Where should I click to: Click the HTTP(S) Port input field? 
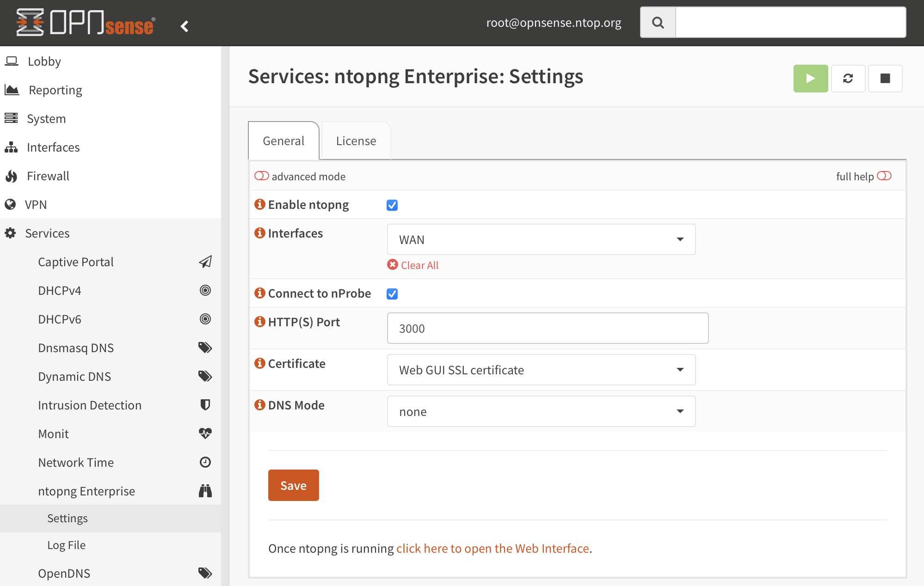coord(548,328)
